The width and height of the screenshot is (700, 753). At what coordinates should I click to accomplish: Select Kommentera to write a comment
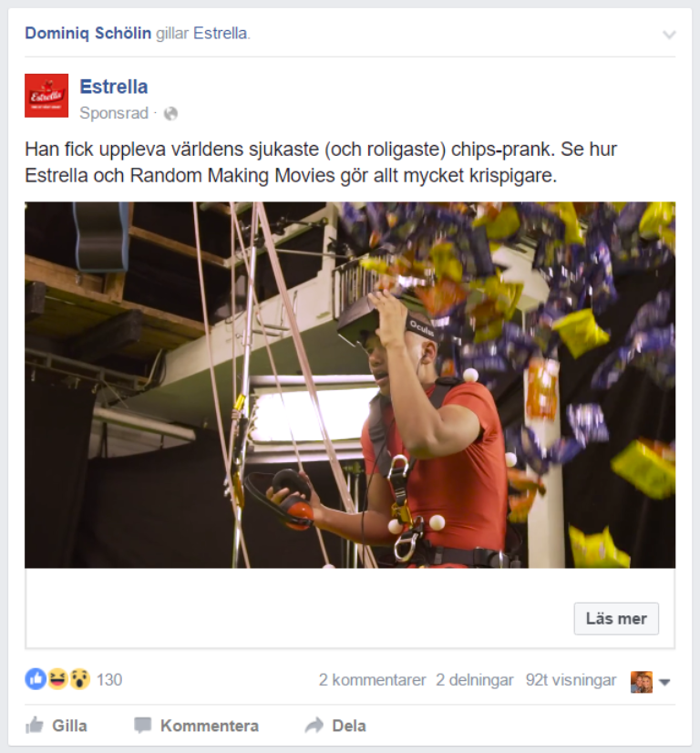point(196,725)
